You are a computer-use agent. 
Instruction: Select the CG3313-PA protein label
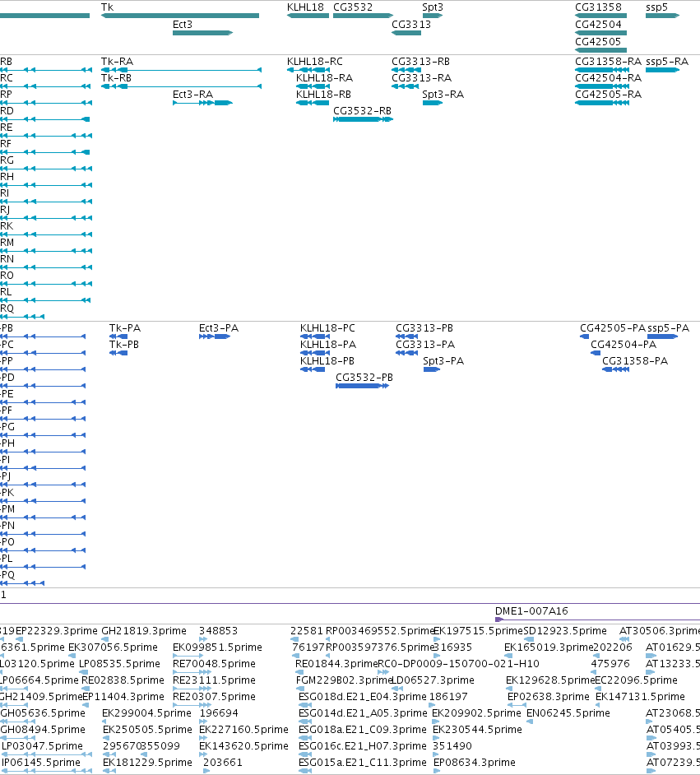(425, 345)
